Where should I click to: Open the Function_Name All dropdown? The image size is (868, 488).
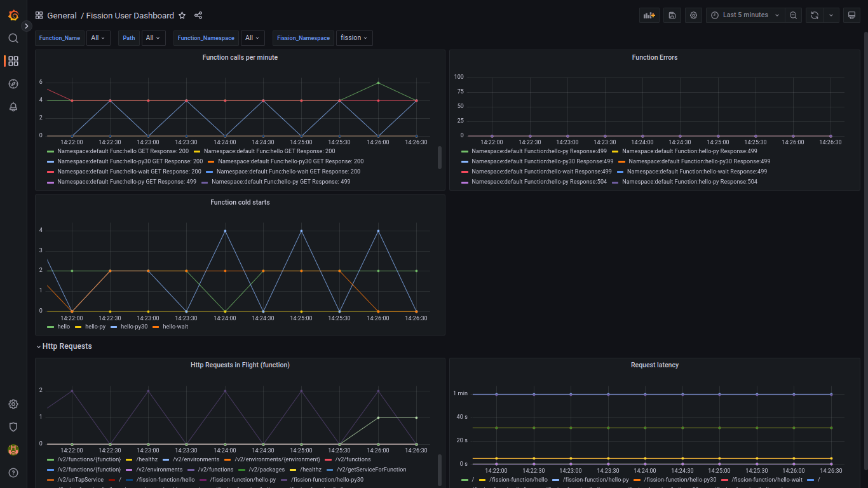[x=98, y=37]
